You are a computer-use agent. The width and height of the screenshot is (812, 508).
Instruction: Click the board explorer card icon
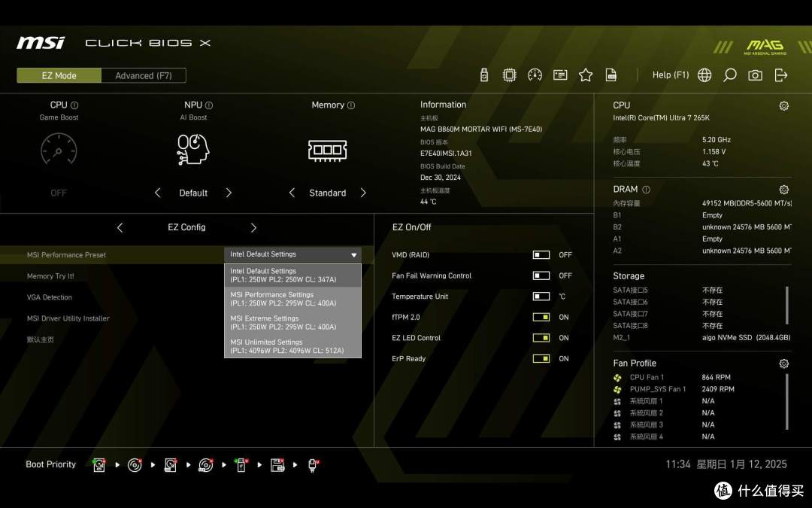560,75
